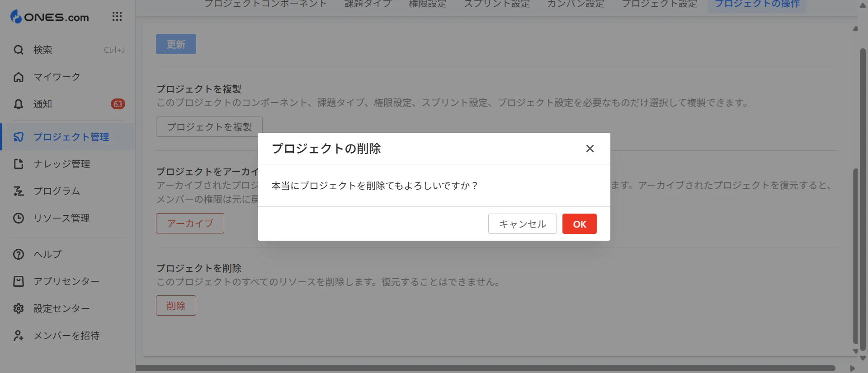Click the プログラム sidebar icon
The height and width of the screenshot is (373, 868).
click(x=19, y=191)
